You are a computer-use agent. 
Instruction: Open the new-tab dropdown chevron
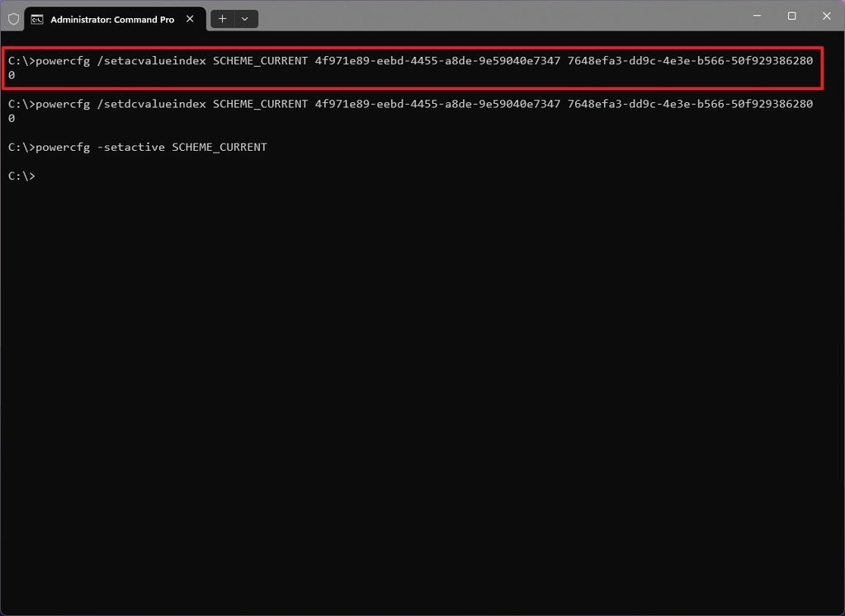pos(244,18)
